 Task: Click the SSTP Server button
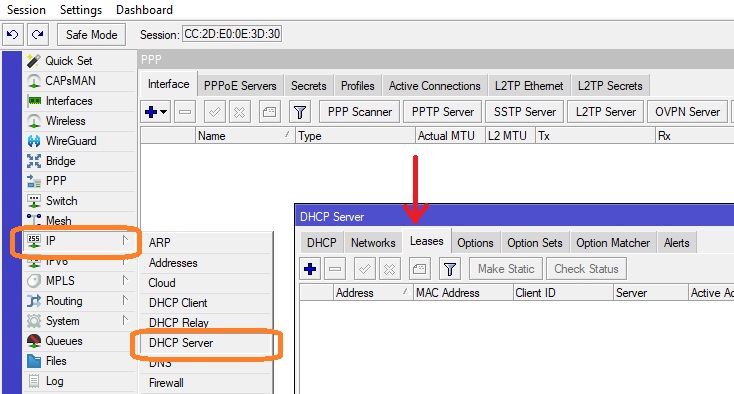point(525,112)
